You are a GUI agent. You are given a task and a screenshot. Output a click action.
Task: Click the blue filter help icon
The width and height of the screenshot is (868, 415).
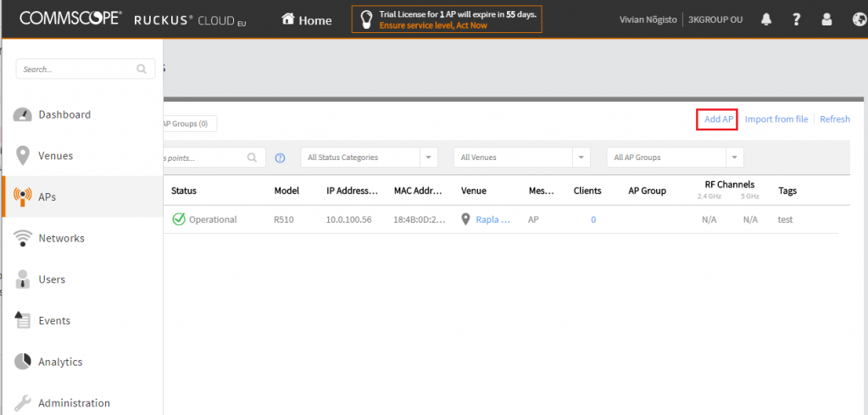(x=280, y=158)
